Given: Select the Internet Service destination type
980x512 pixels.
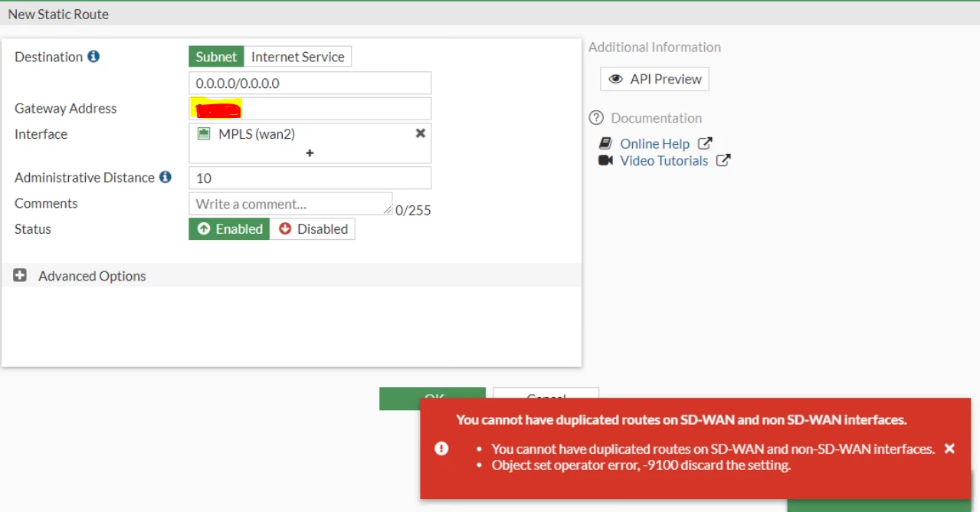Looking at the screenshot, I should [297, 57].
